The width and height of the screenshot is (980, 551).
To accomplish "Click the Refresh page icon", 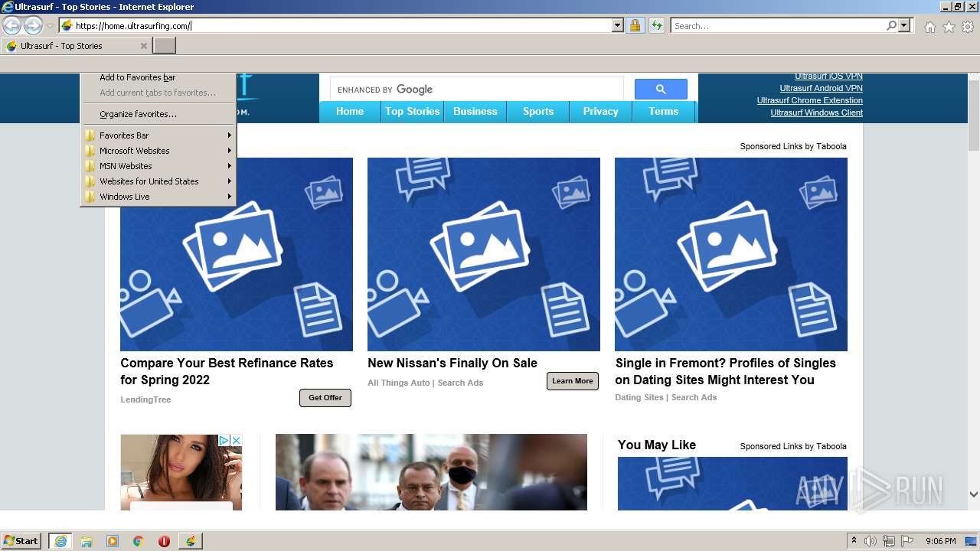I will click(x=656, y=26).
